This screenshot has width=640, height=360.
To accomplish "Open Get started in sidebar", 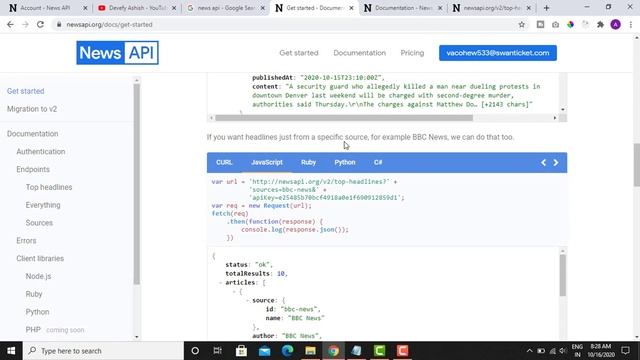I will tap(25, 91).
